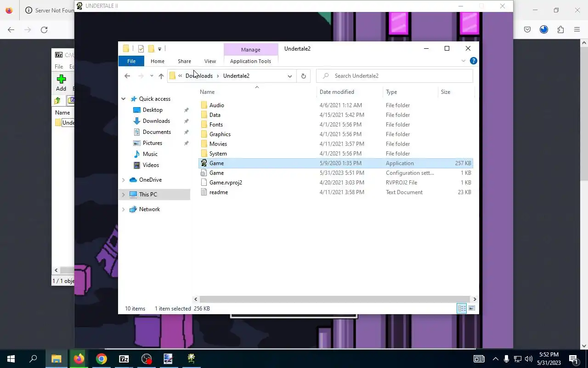Refresh the Undertale2 folder view
This screenshot has width=588, height=368.
click(303, 76)
